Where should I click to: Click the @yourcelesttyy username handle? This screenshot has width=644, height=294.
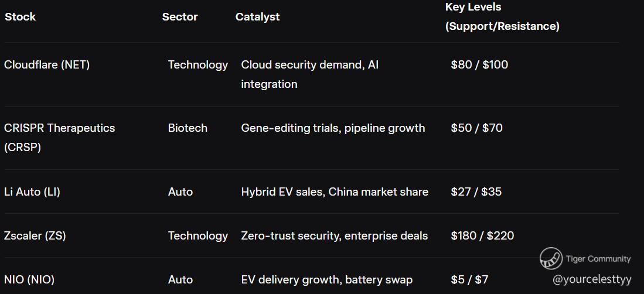click(592, 279)
